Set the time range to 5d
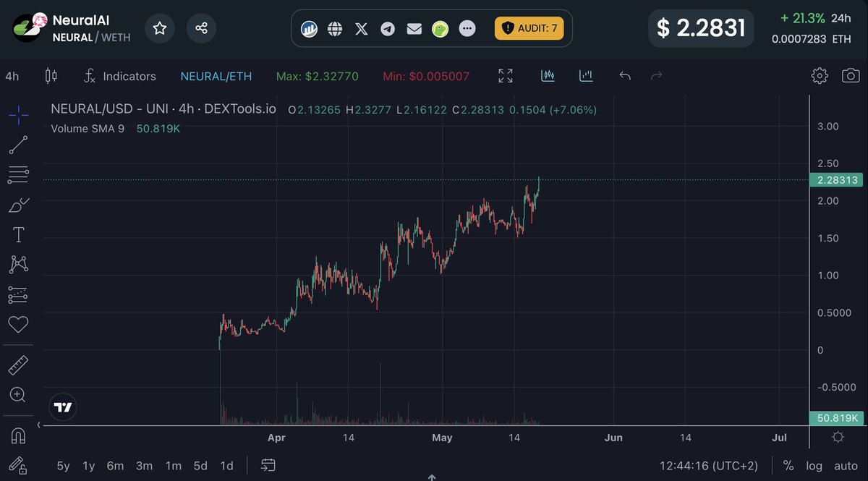868x481 pixels. [x=200, y=466]
